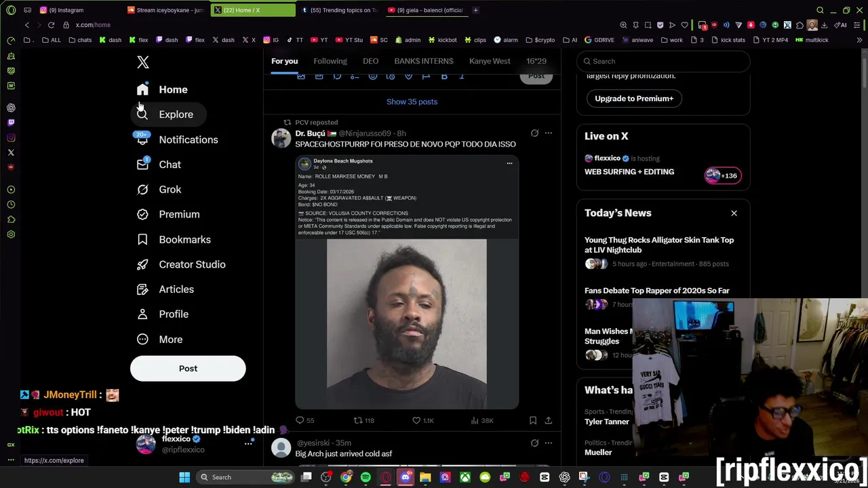Switch to giela - balenci browser tab
The height and width of the screenshot is (488, 868).
click(427, 10)
